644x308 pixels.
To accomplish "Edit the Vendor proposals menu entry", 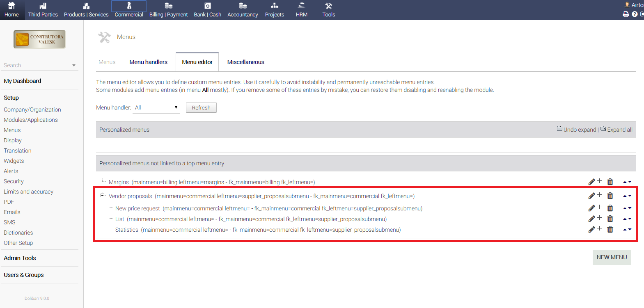I will tap(591, 196).
